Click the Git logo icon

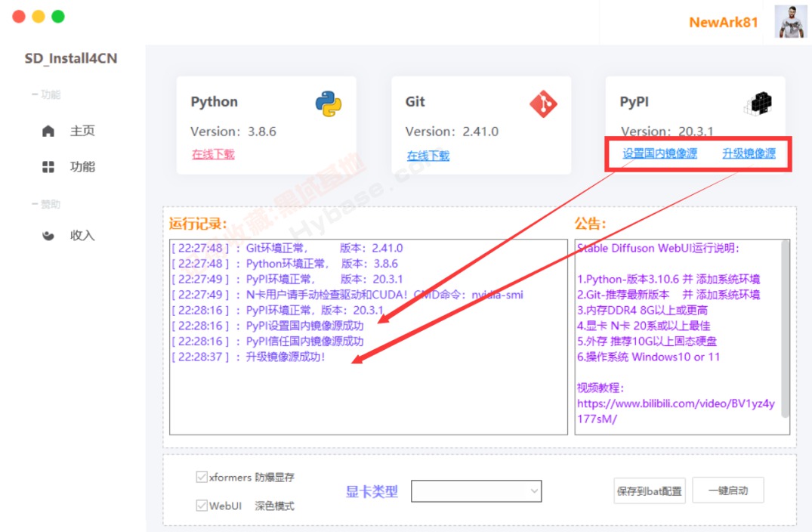[x=543, y=104]
